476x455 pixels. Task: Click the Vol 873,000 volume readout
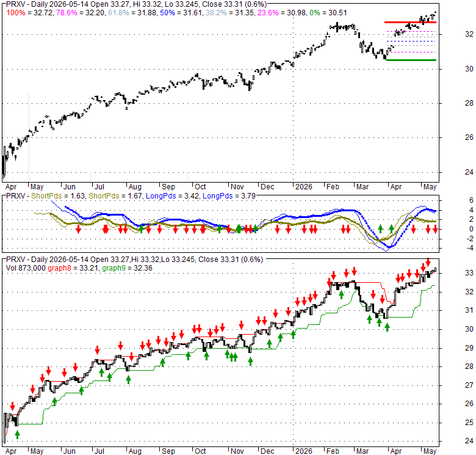tap(26, 268)
